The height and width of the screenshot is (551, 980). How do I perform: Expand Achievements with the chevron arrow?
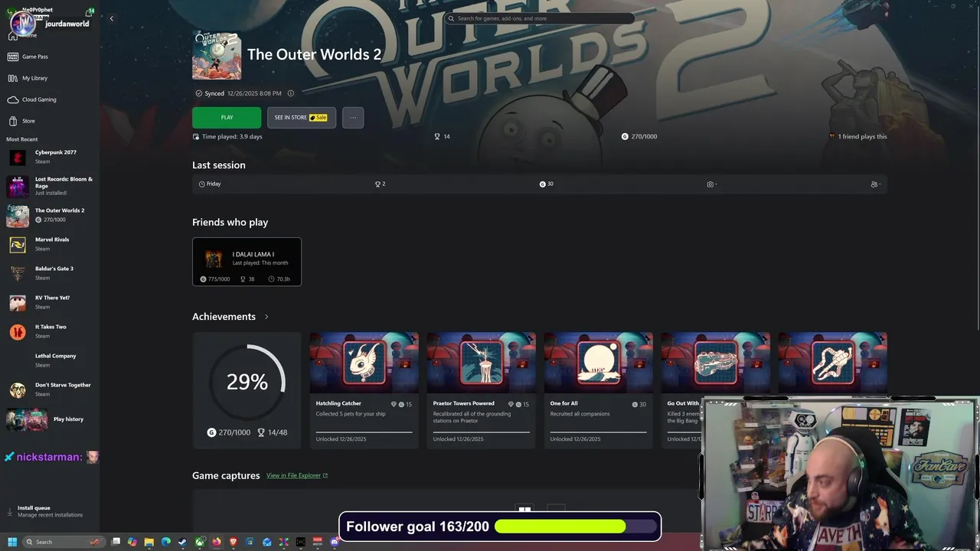(266, 317)
